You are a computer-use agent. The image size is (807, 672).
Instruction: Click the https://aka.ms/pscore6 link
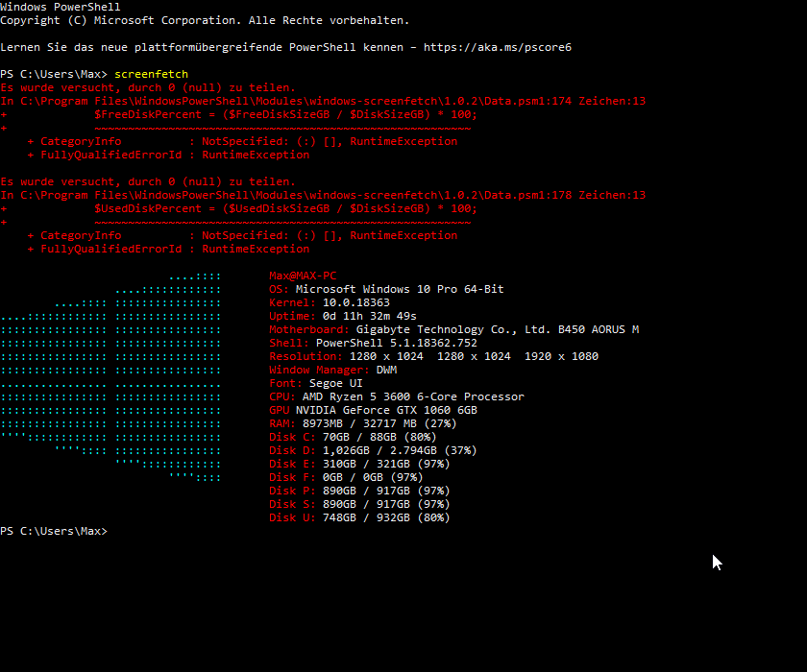tap(498, 47)
